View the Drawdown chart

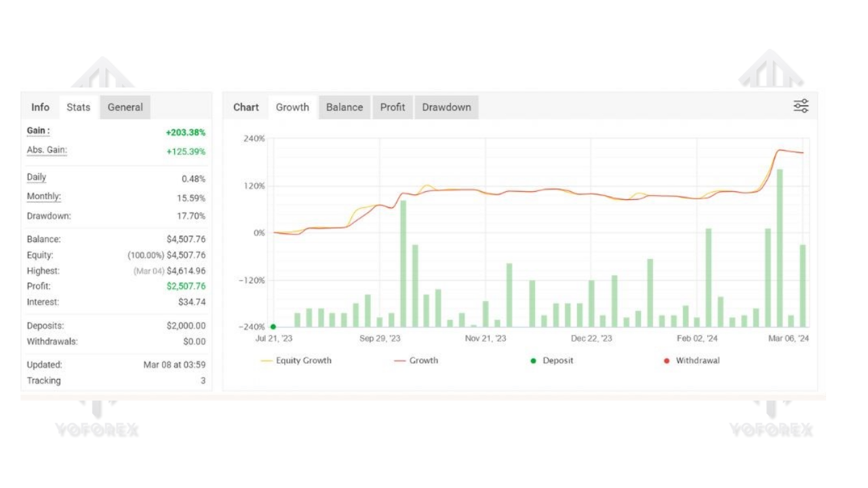pos(446,107)
